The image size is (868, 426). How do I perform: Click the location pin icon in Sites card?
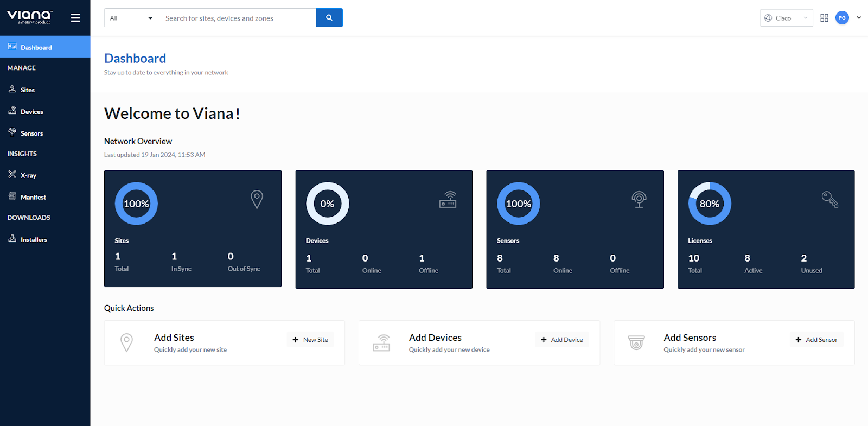tap(257, 199)
